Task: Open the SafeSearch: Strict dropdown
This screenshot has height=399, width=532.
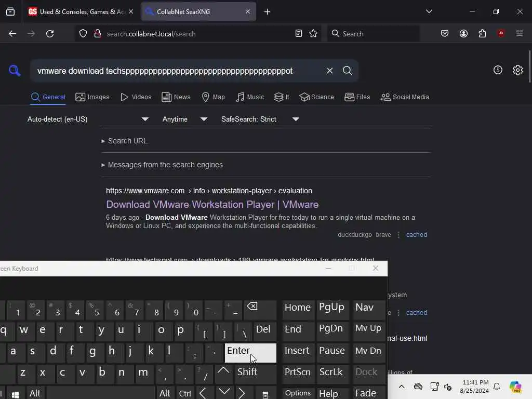Action: (260, 119)
